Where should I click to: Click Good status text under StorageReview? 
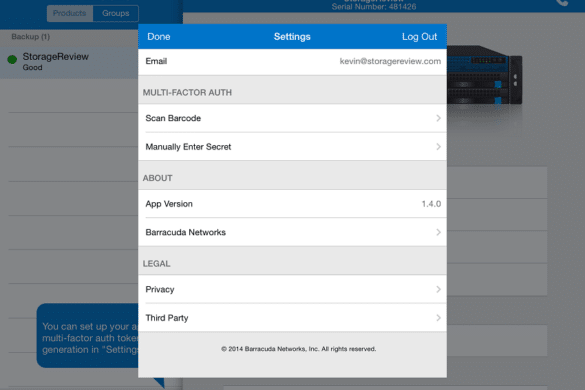pos(32,68)
